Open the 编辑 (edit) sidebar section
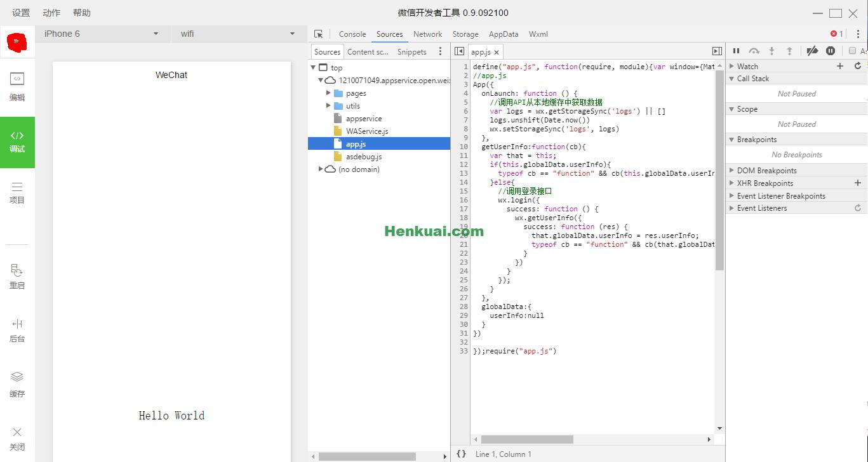Image resolution: width=868 pixels, height=462 pixels. tap(17, 87)
